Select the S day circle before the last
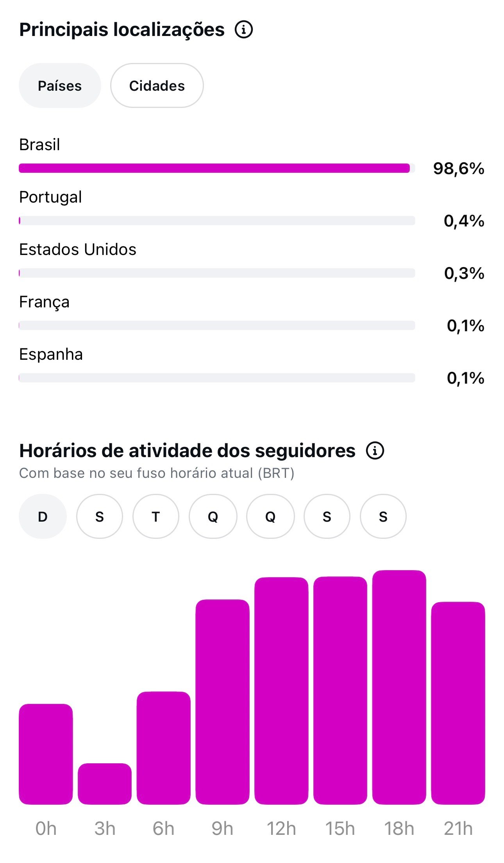 pyautogui.click(x=327, y=517)
